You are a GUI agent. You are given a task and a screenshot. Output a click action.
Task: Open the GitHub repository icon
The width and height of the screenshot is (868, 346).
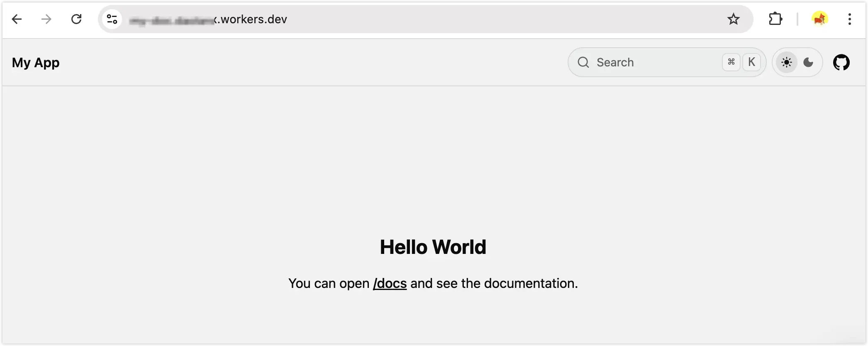tap(841, 63)
